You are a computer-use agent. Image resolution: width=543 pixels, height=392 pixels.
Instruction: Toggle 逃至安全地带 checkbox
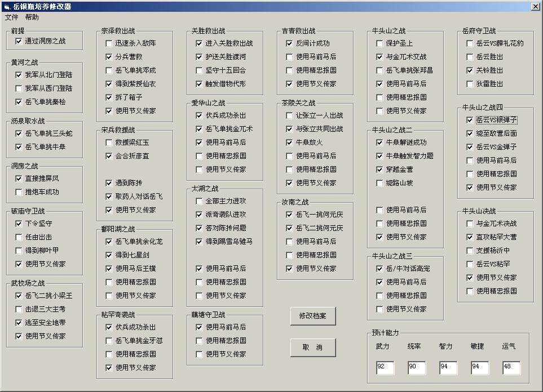[19, 323]
